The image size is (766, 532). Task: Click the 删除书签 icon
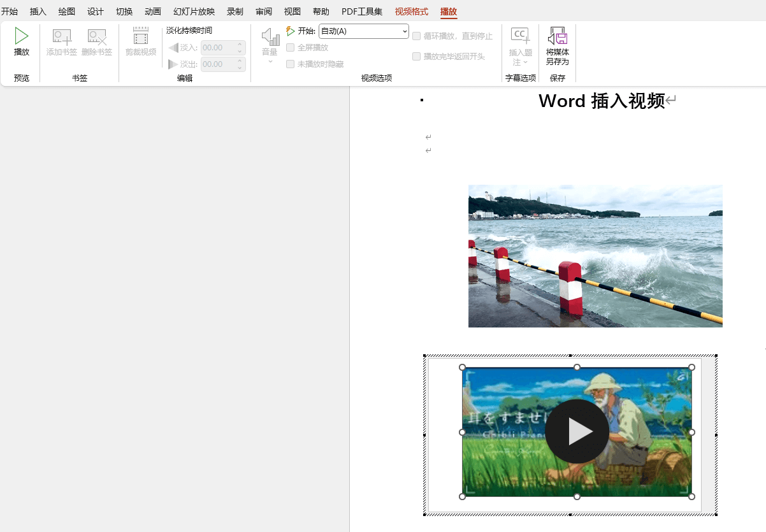click(96, 37)
